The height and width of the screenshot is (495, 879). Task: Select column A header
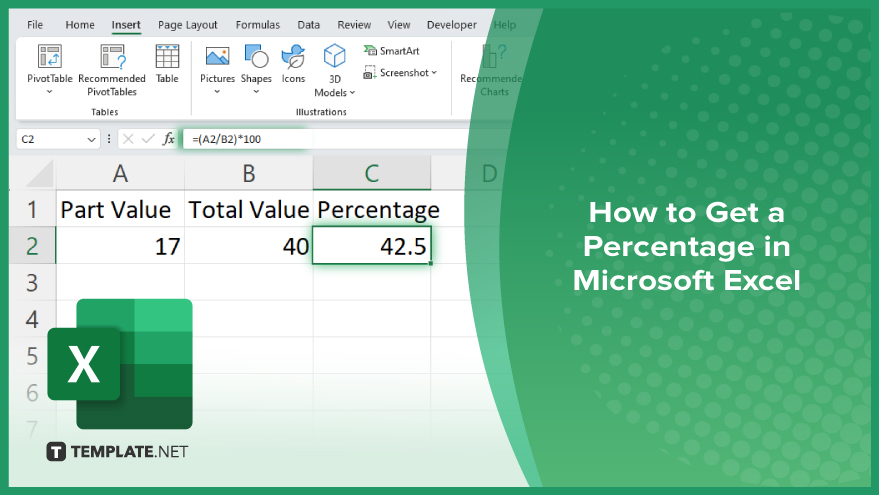pyautogui.click(x=120, y=174)
